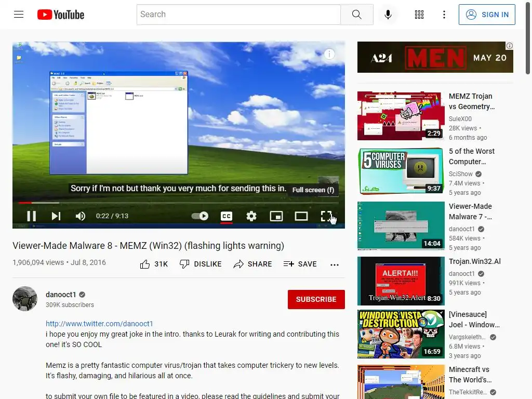Enable theater mode
532x399 pixels.
301,216
